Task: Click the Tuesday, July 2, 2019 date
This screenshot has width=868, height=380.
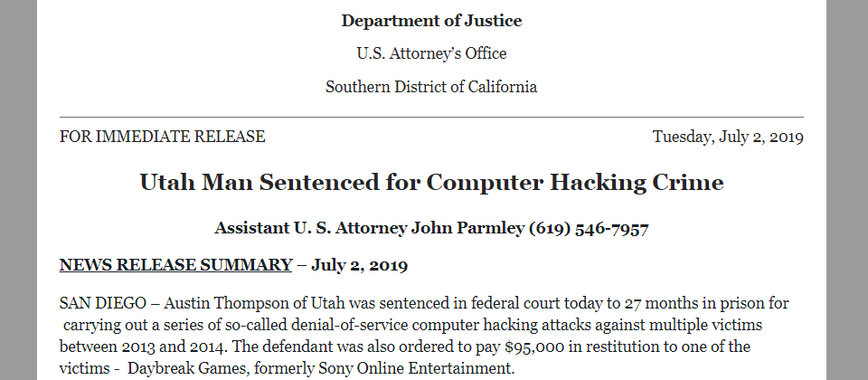Action: 728,137
